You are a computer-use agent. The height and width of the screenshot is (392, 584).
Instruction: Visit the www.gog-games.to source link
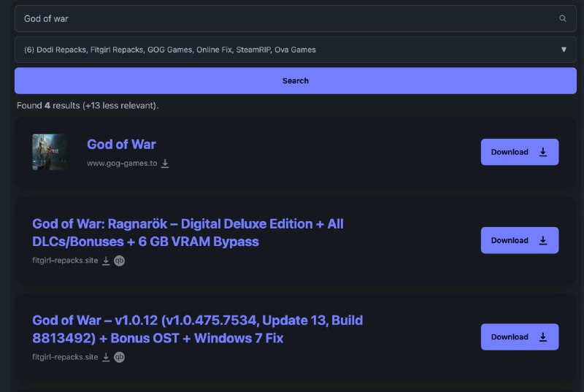pyautogui.click(x=122, y=164)
